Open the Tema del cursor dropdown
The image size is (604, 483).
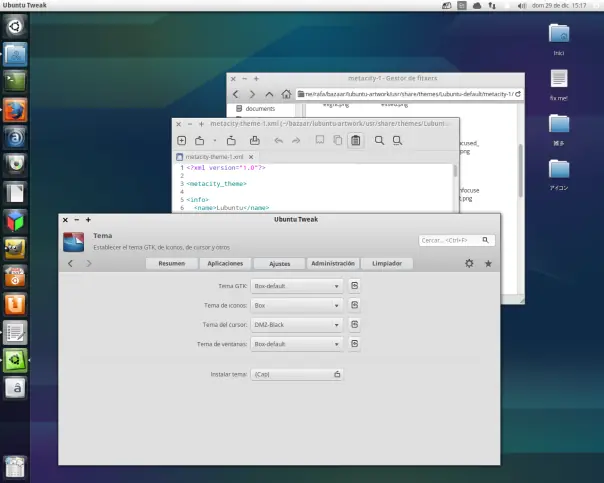point(297,325)
